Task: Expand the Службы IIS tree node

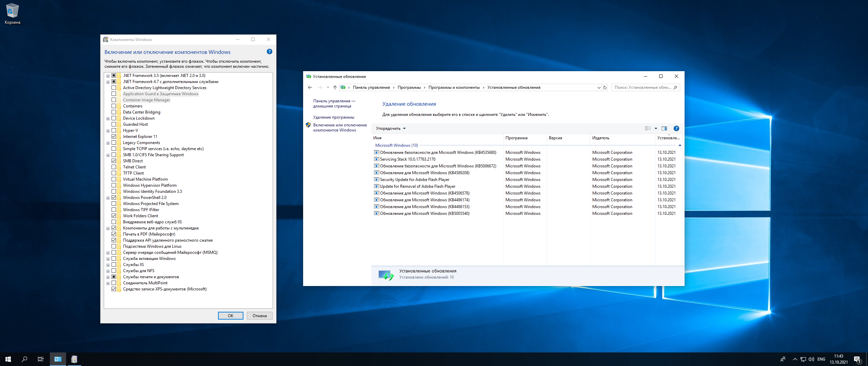Action: tap(108, 265)
